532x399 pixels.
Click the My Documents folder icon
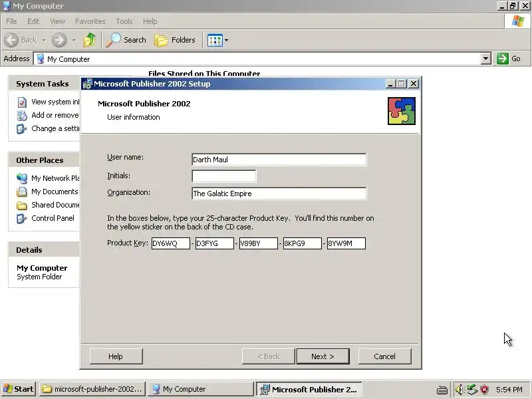(22, 192)
